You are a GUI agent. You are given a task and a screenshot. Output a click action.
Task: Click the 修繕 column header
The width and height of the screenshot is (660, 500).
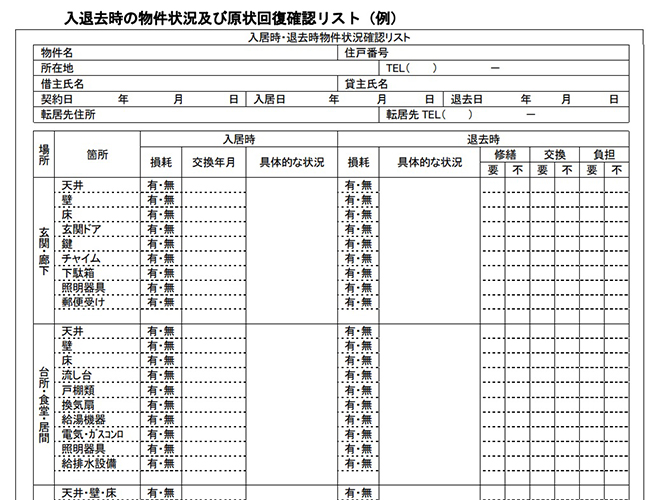505,154
